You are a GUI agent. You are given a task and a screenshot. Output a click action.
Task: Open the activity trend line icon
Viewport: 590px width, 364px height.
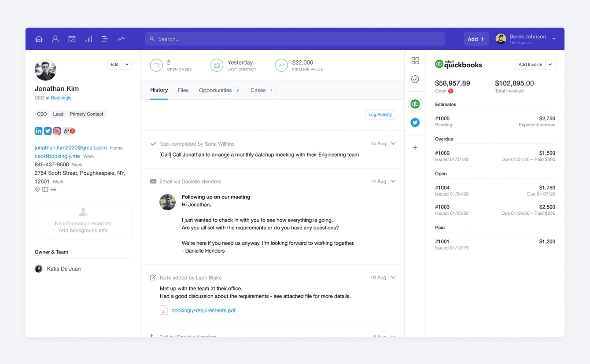pos(121,39)
